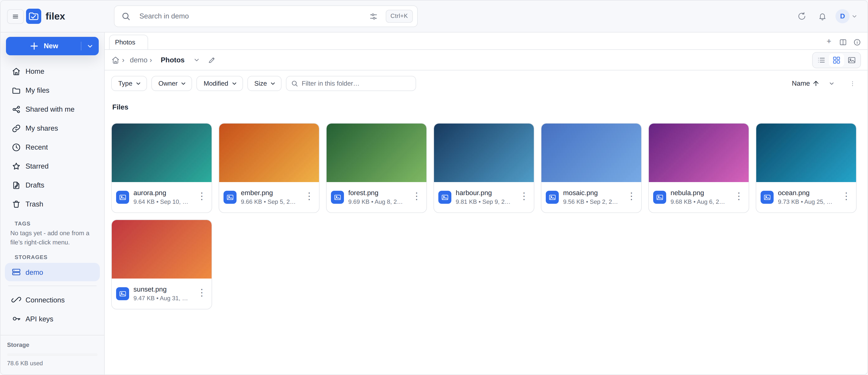The width and height of the screenshot is (868, 375).
Task: Open the mosaic.png thumbnail
Action: point(591,153)
